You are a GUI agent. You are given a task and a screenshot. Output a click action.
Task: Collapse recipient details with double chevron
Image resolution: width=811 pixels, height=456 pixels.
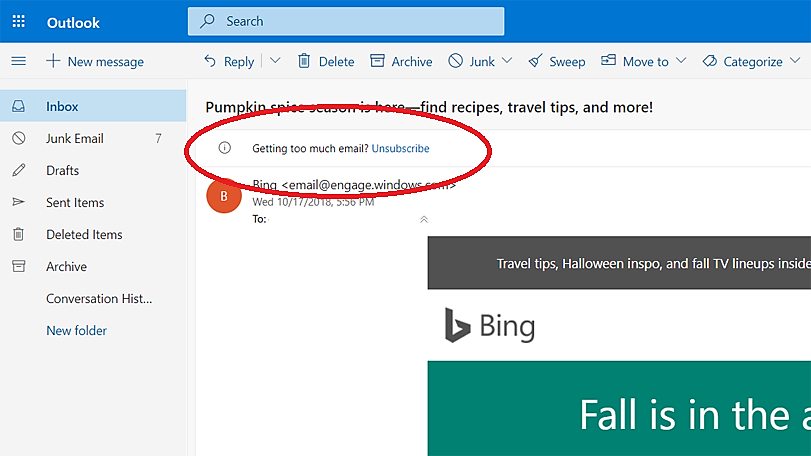pos(424,219)
